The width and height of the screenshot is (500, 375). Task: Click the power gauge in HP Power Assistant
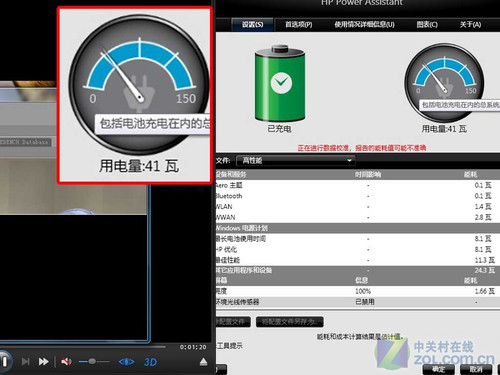[x=444, y=83]
